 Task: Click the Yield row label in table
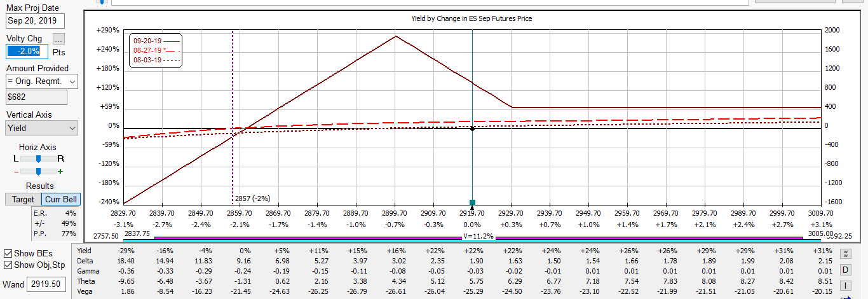[x=85, y=251]
